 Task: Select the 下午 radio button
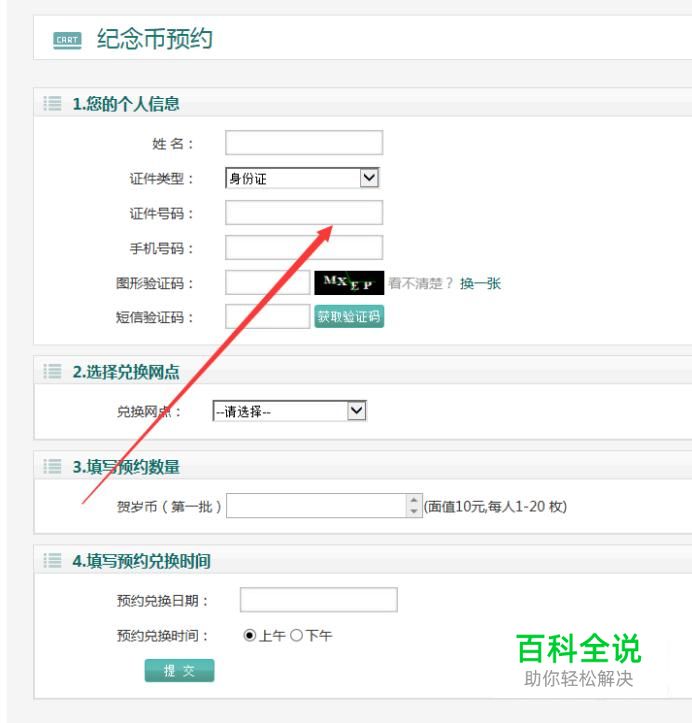pyautogui.click(x=296, y=635)
